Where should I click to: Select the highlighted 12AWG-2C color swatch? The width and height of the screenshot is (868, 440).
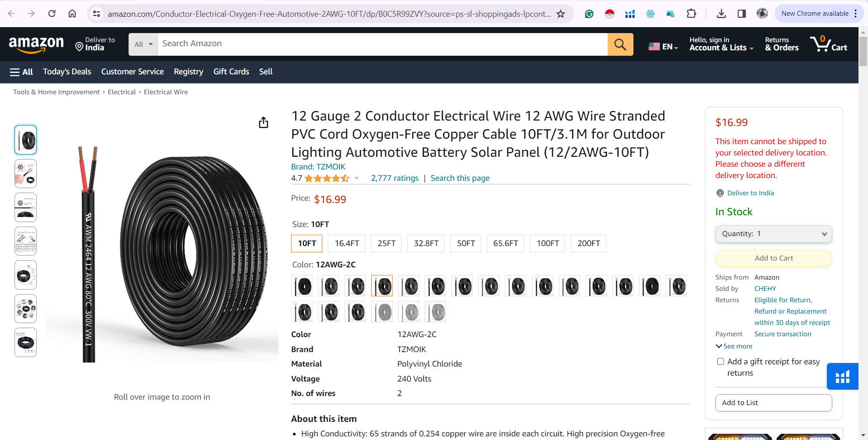(x=382, y=285)
